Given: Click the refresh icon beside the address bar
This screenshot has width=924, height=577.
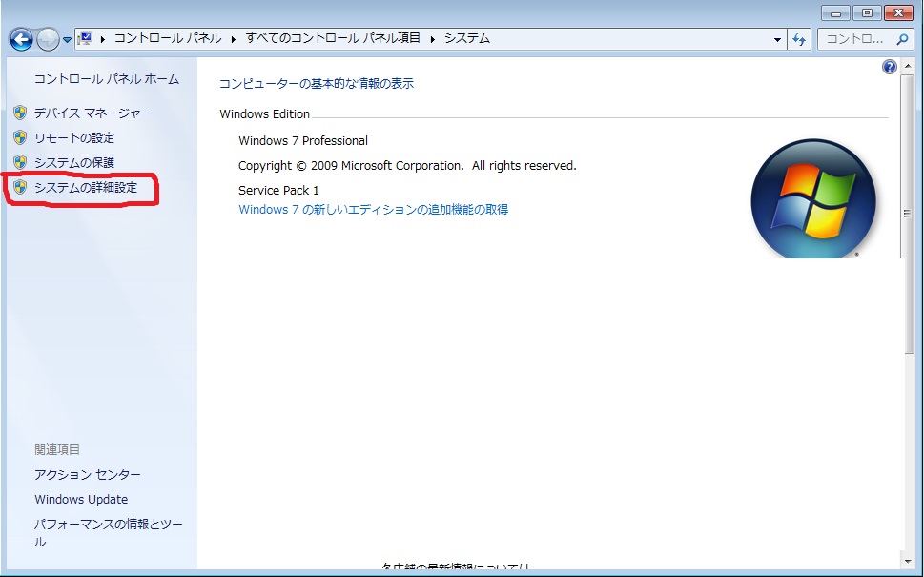Looking at the screenshot, I should click(798, 38).
